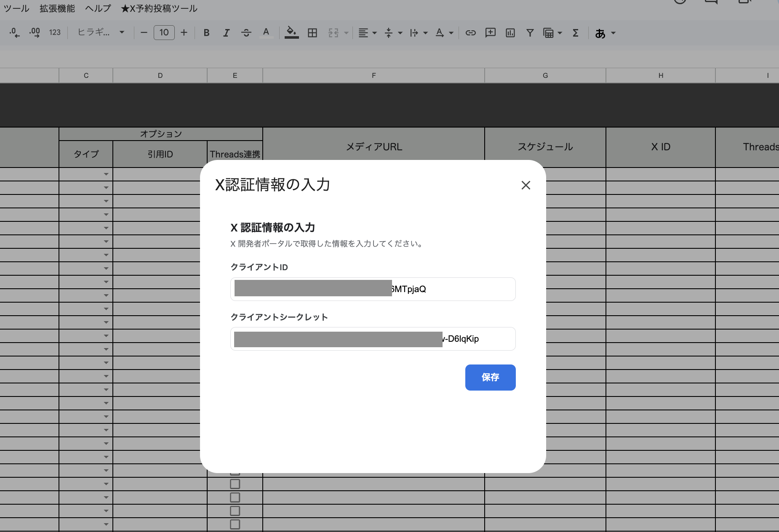The width and height of the screenshot is (779, 532).
Task: Toggle italic formatting
Action: click(227, 32)
